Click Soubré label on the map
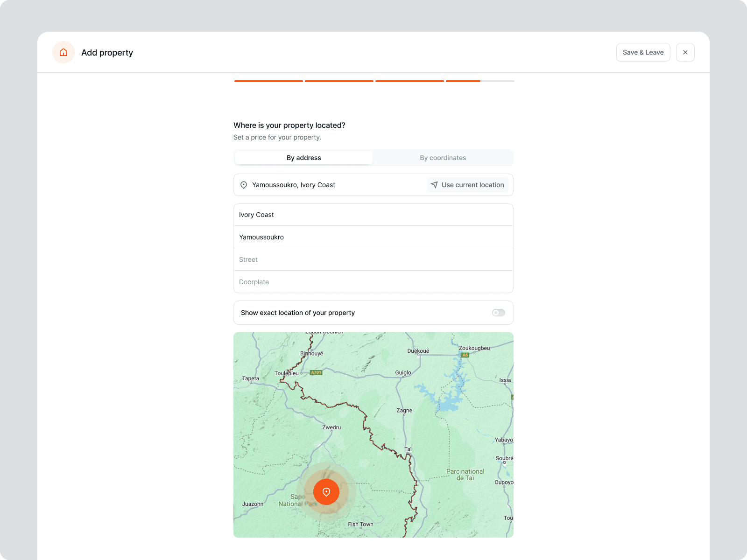 [504, 458]
